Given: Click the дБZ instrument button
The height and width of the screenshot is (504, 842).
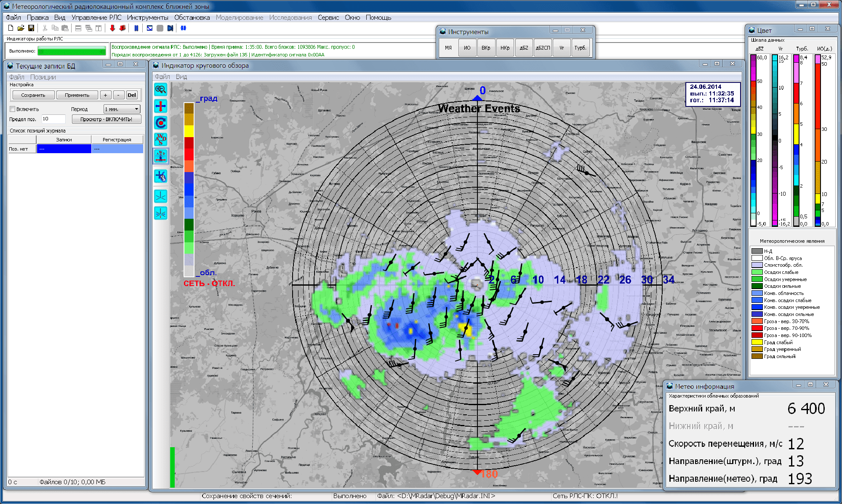Looking at the screenshot, I should (x=524, y=48).
